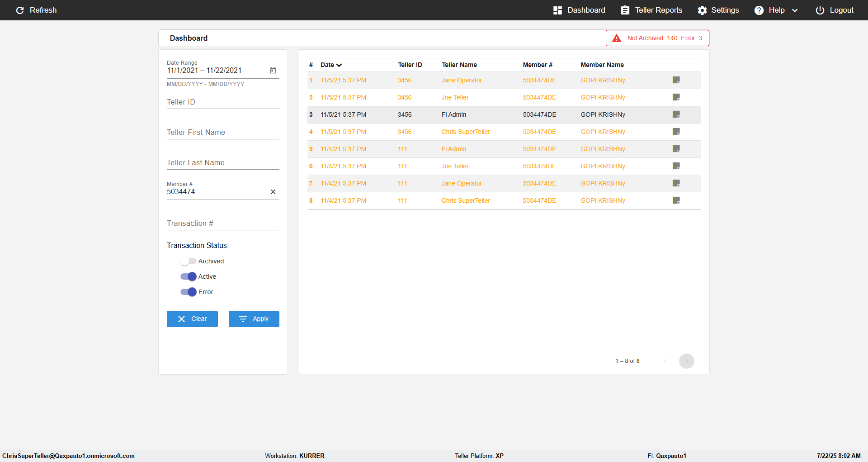868x462 pixels.
Task: Open note icon for row 2 Joe Teller
Action: point(676,97)
